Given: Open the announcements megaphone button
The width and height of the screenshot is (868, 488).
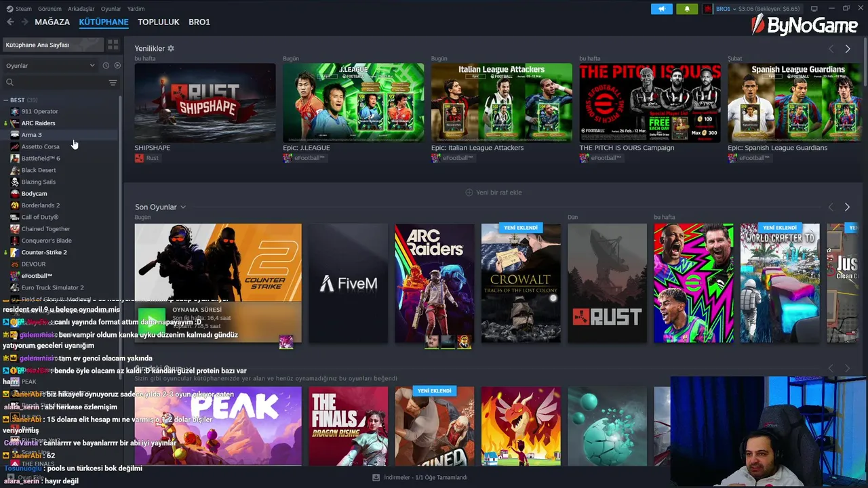Looking at the screenshot, I should (662, 9).
